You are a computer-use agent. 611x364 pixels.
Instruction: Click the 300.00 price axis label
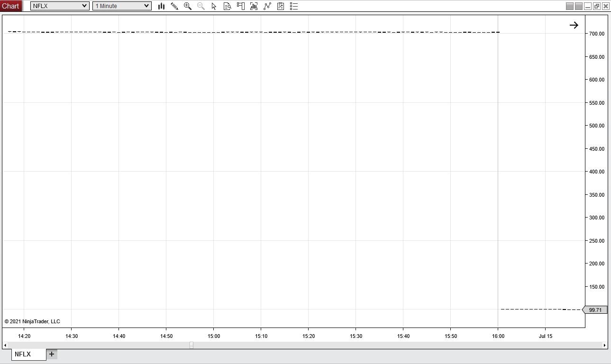coord(597,218)
